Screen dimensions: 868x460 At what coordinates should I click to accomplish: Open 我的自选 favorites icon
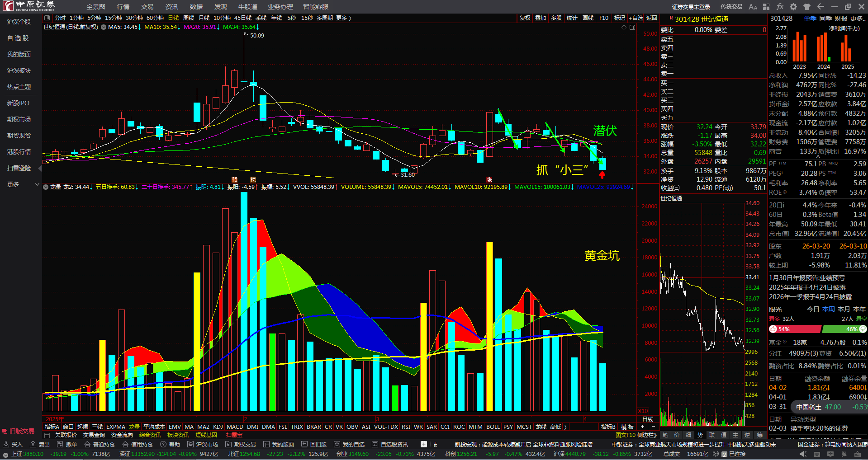[349, 444]
